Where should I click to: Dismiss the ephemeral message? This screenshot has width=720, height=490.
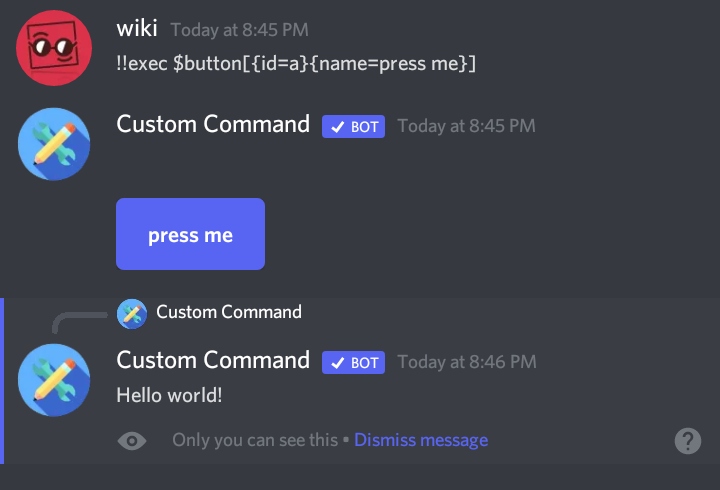(421, 440)
